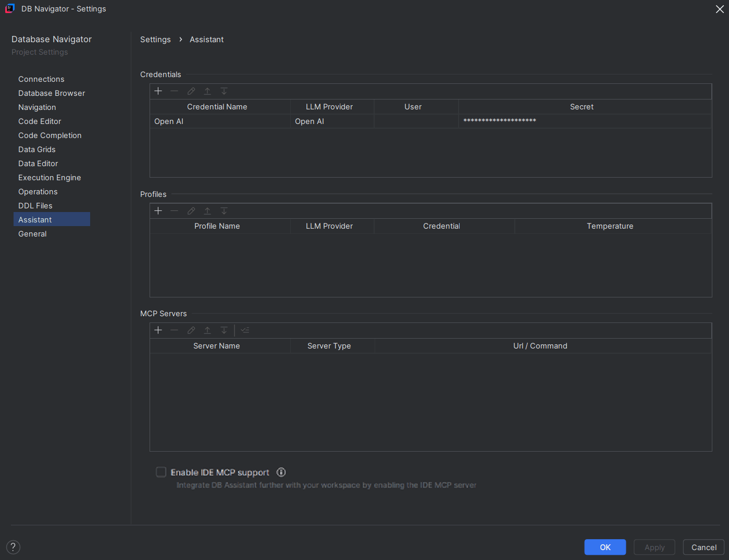The image size is (729, 560).
Task: Confirm settings with OK button
Action: tap(605, 547)
